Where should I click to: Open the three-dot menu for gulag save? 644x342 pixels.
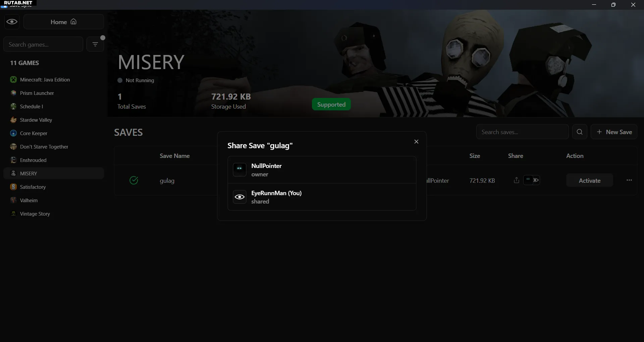pos(629,180)
